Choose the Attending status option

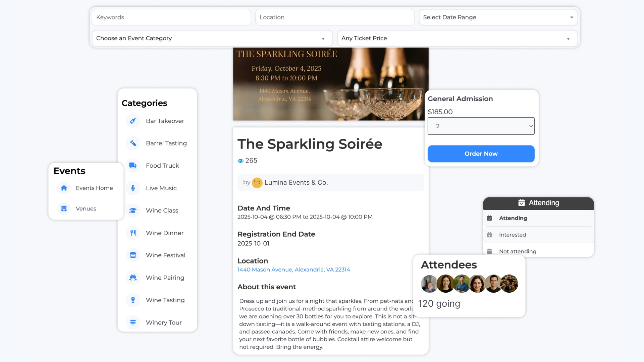point(513,218)
